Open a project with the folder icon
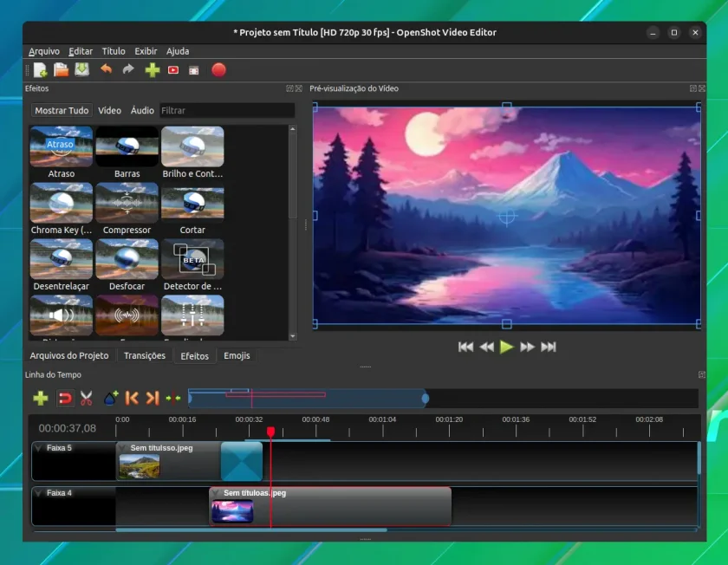Screen dimensions: 728x565 tap(61, 70)
